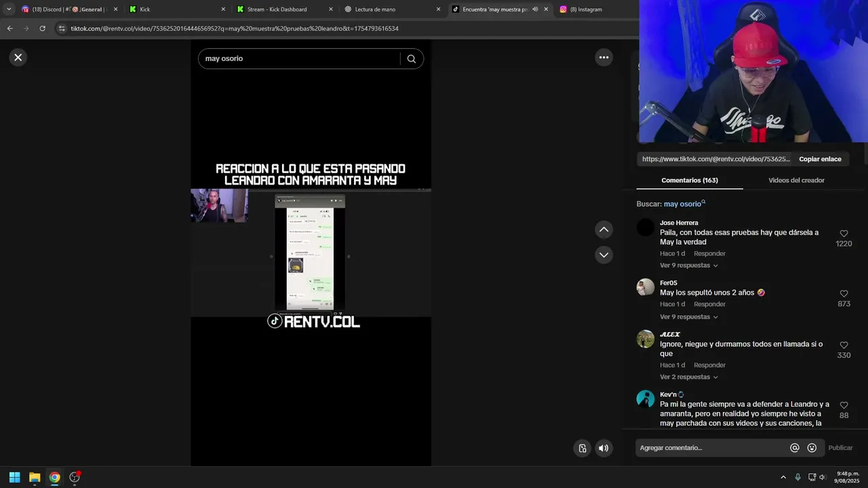Close the 'Lectura de mano' tab
The width and height of the screenshot is (868, 488).
pyautogui.click(x=438, y=9)
